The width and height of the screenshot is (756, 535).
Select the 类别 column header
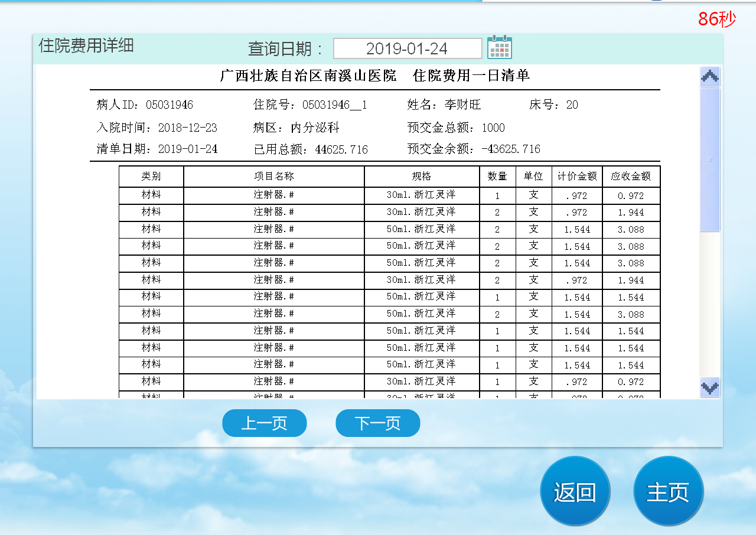pos(151,177)
